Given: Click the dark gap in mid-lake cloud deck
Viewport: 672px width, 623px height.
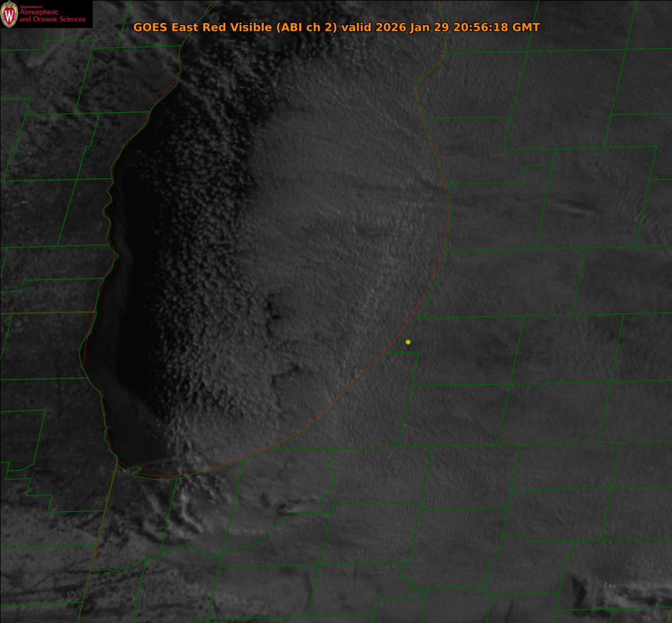Looking at the screenshot, I should (x=275, y=311).
